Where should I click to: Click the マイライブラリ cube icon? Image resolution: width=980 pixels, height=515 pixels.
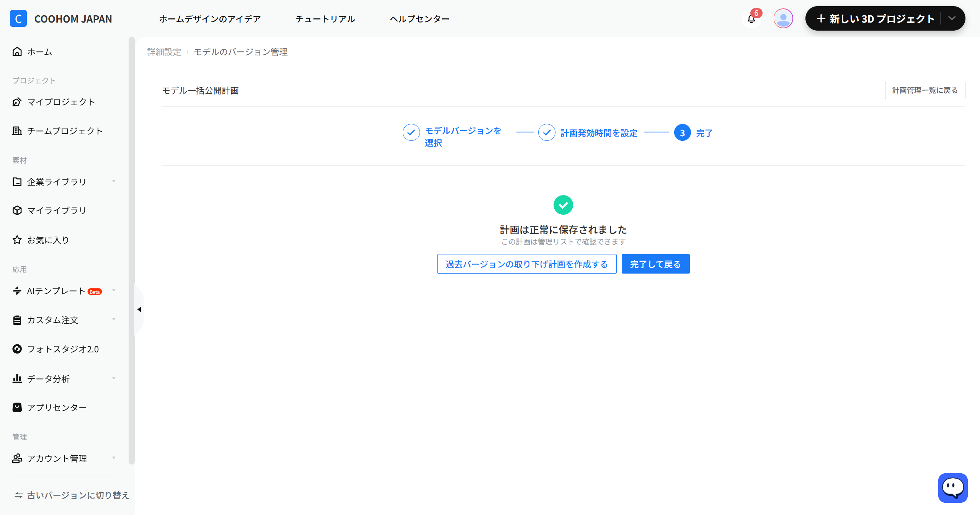17,210
